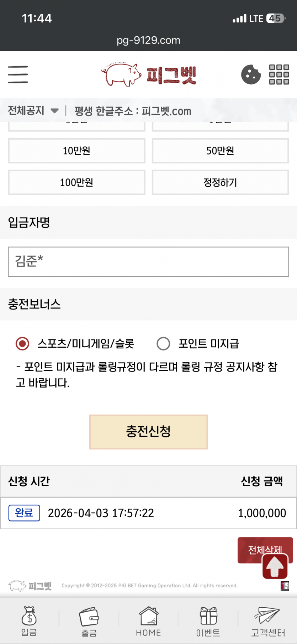The image size is (297, 644).
Task: Choose the 100만원 amount button
Action: (x=76, y=182)
